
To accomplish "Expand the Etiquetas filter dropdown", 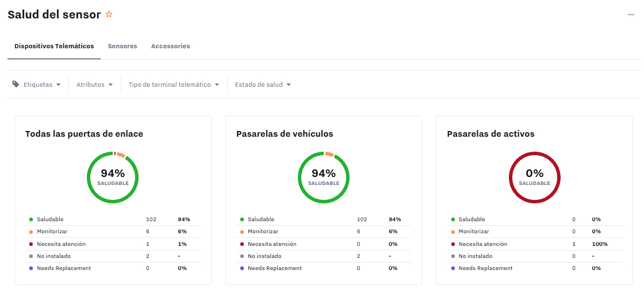I will tap(42, 84).
